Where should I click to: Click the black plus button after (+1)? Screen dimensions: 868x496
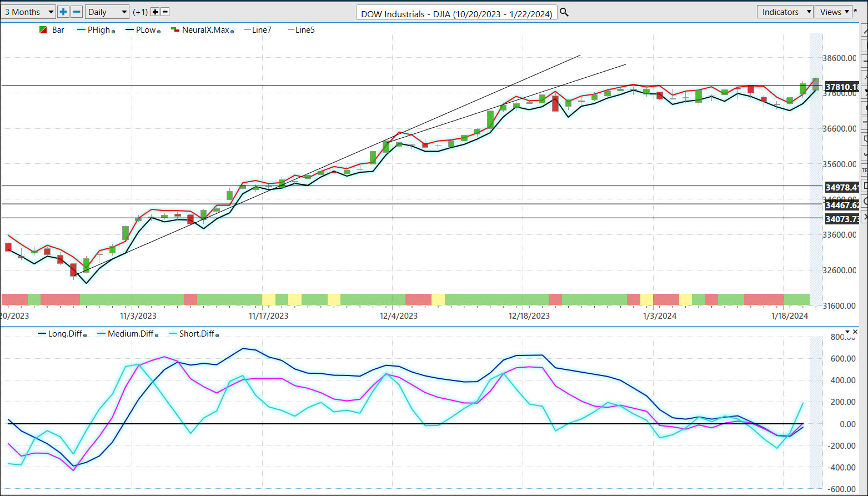[x=155, y=12]
